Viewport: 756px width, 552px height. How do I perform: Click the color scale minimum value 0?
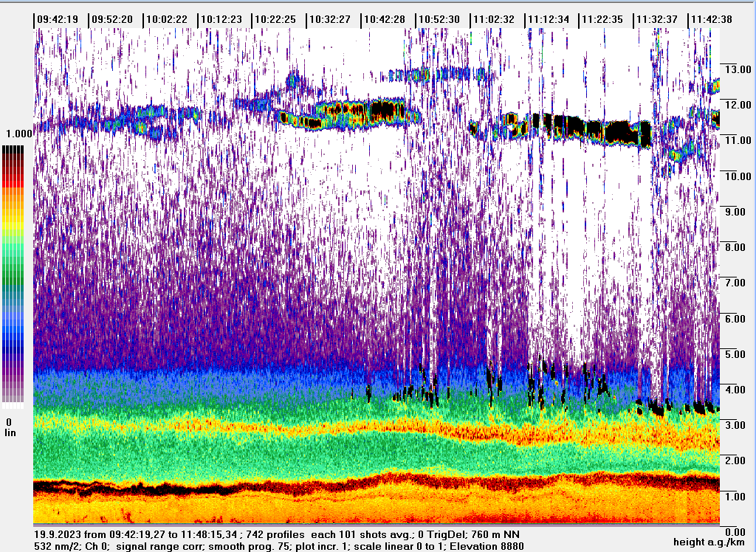(x=9, y=422)
